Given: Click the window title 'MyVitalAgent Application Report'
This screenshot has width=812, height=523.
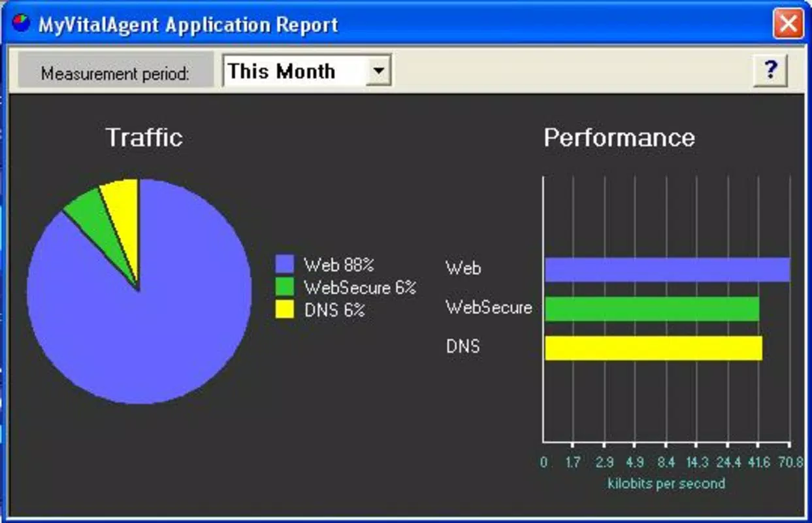Looking at the screenshot, I should point(188,25).
